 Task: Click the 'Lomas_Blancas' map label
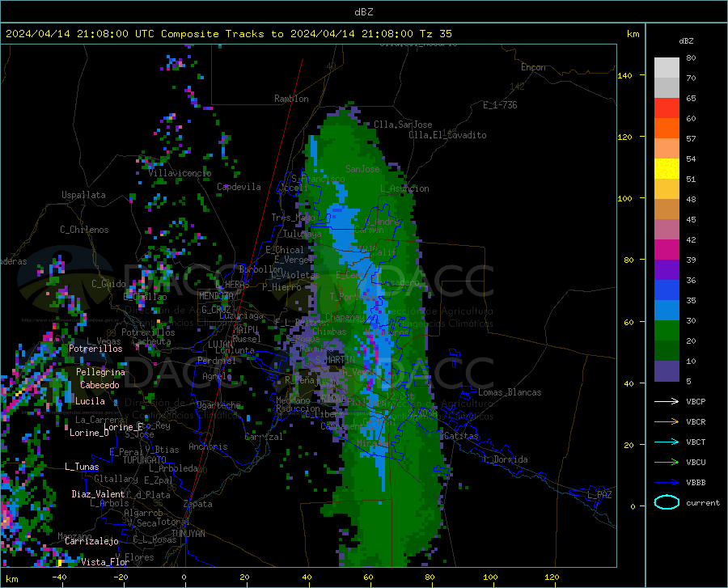[x=510, y=392]
